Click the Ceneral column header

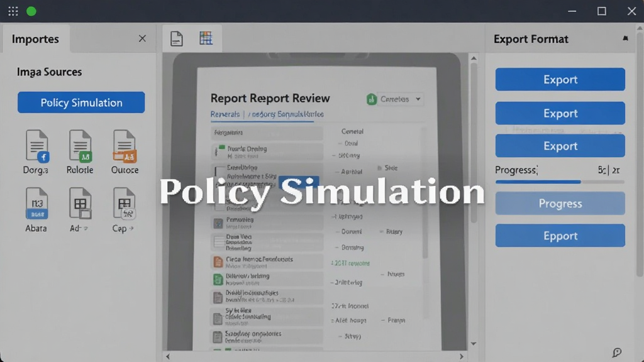pos(352,131)
